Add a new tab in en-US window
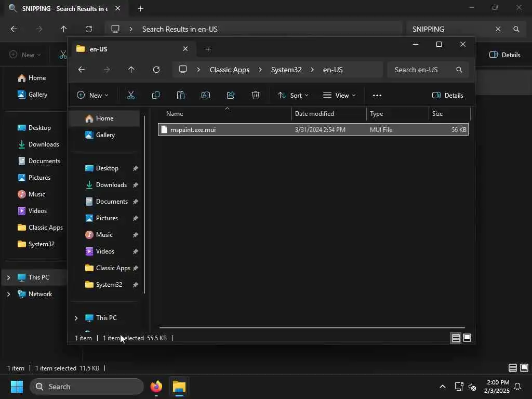 208,49
